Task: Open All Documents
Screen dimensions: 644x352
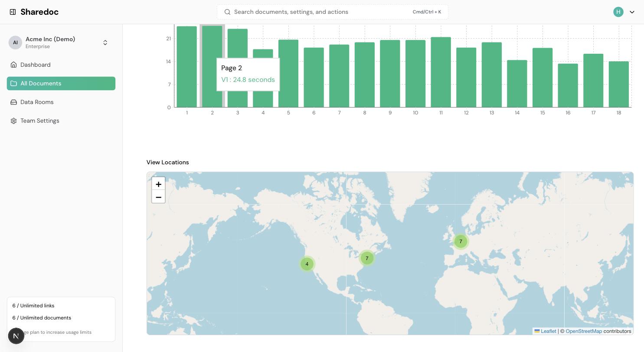Action: click(61, 84)
